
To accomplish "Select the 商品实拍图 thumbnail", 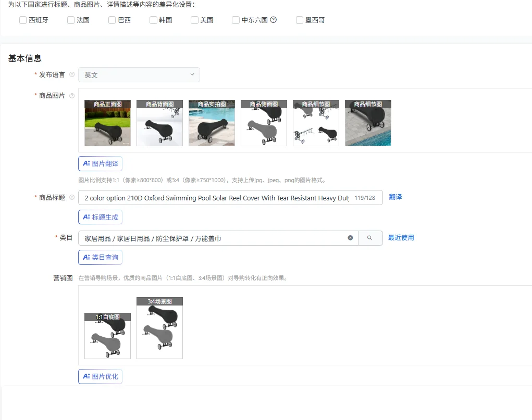I will pyautogui.click(x=212, y=123).
